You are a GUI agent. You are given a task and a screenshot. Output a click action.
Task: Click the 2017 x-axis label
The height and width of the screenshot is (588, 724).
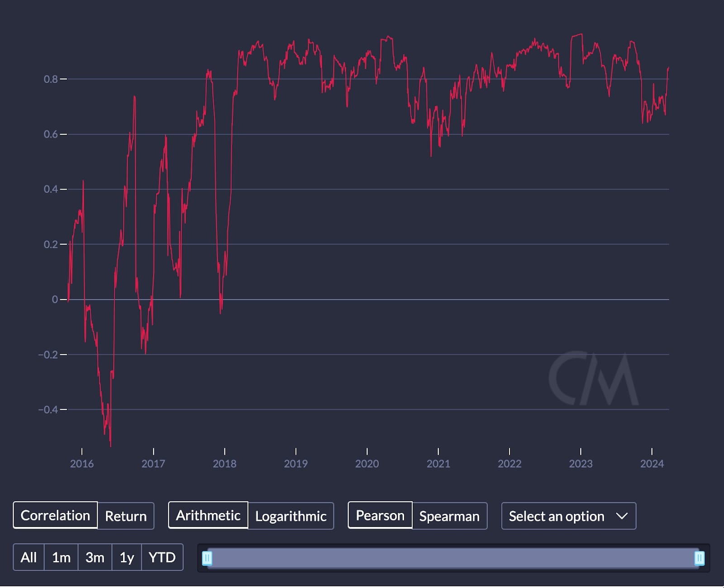click(153, 464)
